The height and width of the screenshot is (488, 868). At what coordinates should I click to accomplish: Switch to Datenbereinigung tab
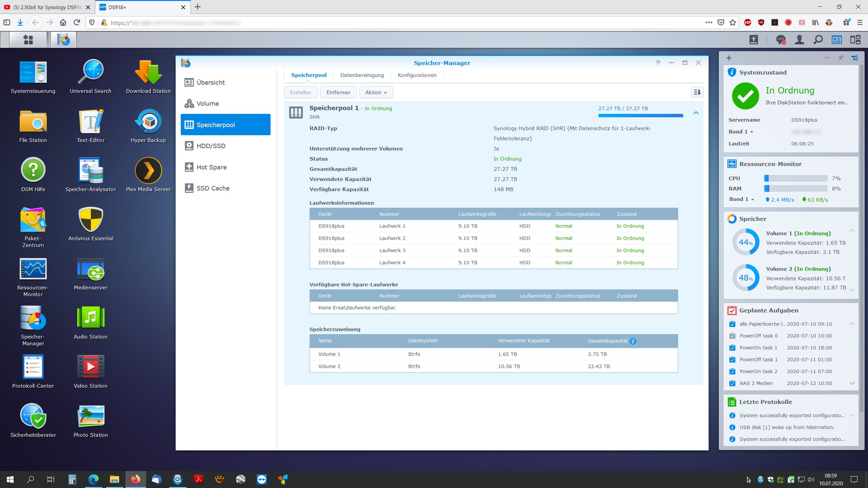click(x=362, y=75)
